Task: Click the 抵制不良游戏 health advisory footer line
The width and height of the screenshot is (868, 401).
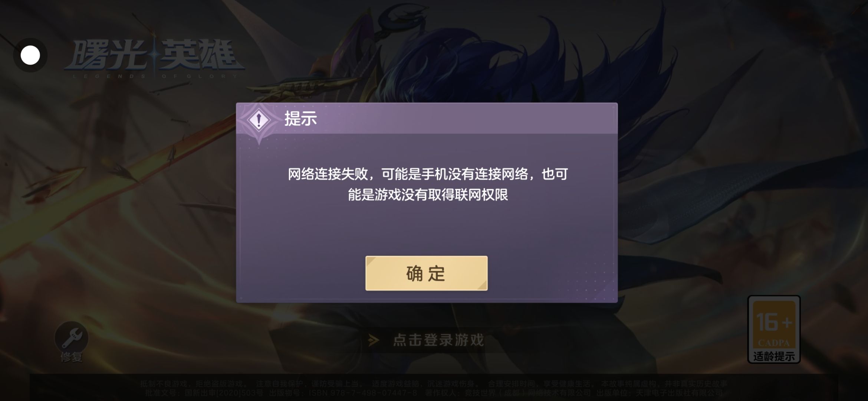Action: tap(433, 384)
